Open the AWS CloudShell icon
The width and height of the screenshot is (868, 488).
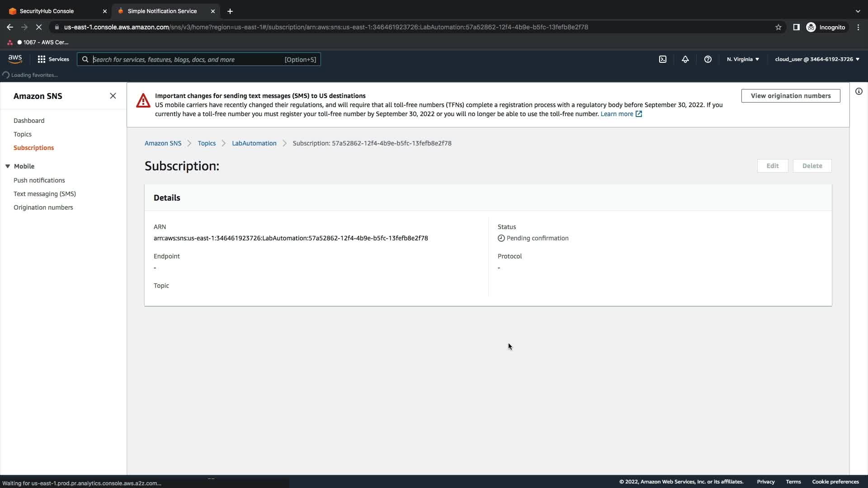pos(662,59)
